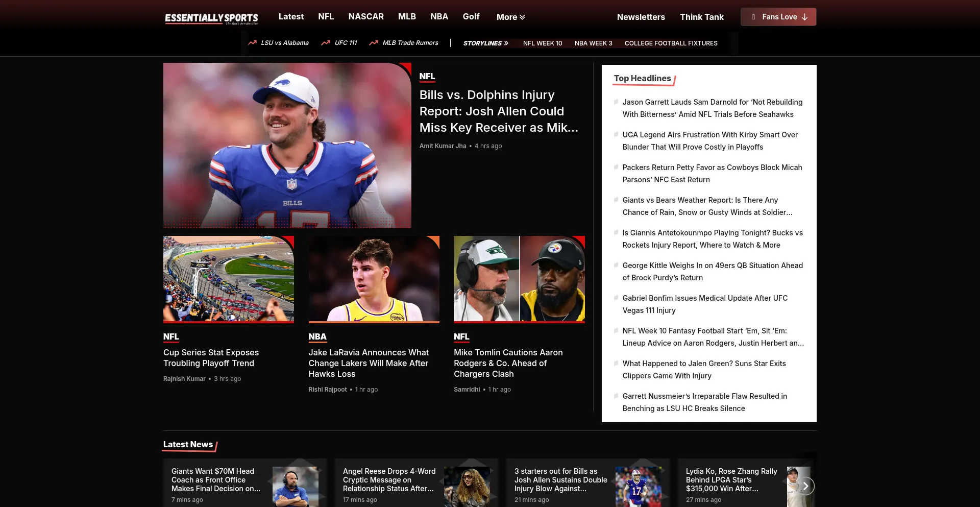Screen dimensions: 980x507
Task: Open the Josh Allen Bills featured image
Action: [x=287, y=146]
